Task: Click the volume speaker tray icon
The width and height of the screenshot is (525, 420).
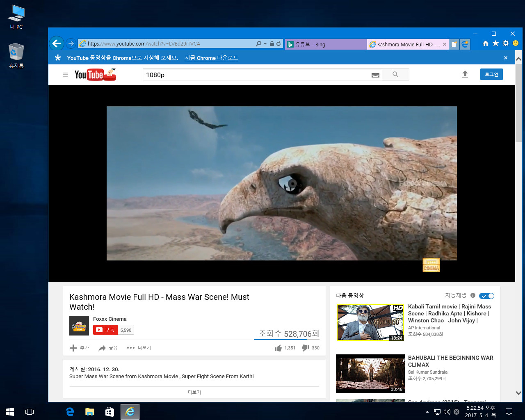Action: [447, 412]
